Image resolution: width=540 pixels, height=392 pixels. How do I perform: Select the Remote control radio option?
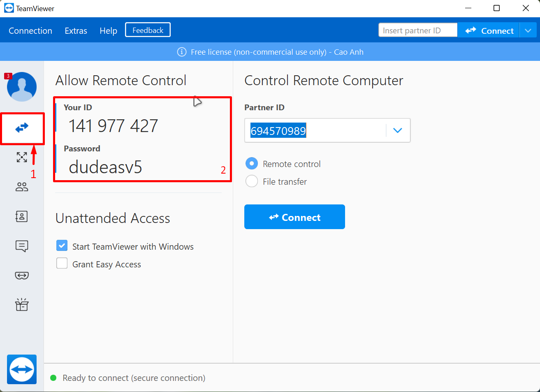pos(252,164)
